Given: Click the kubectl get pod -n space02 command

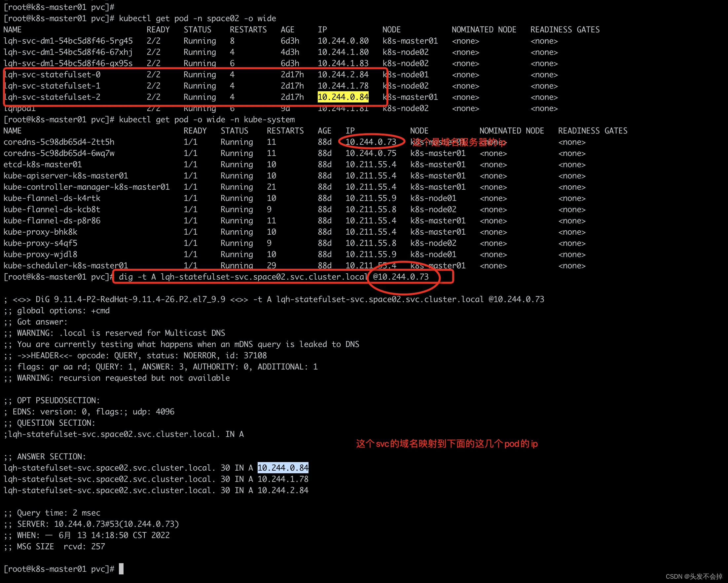Looking at the screenshot, I should (x=197, y=19).
